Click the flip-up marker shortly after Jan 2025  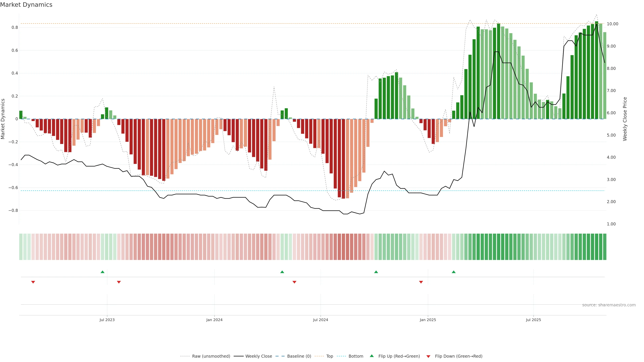click(454, 272)
